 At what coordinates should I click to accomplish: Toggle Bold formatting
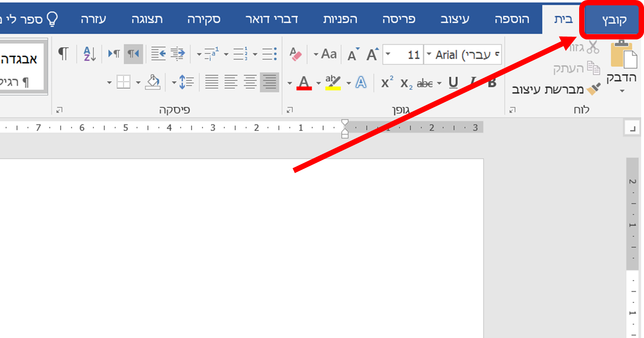coord(492,83)
